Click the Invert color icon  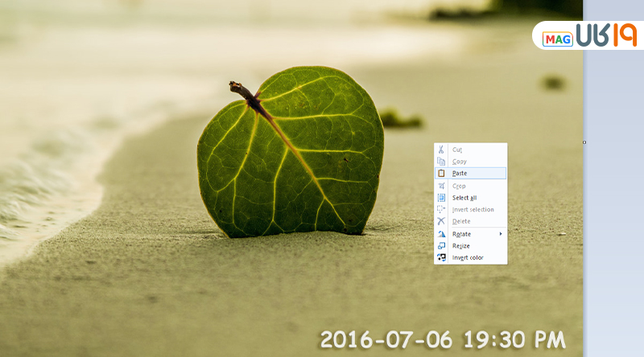pyautogui.click(x=440, y=257)
